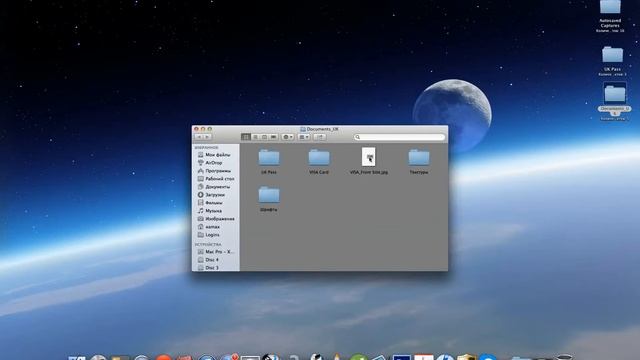Close the Documents_UK Finder window

pyautogui.click(x=196, y=129)
